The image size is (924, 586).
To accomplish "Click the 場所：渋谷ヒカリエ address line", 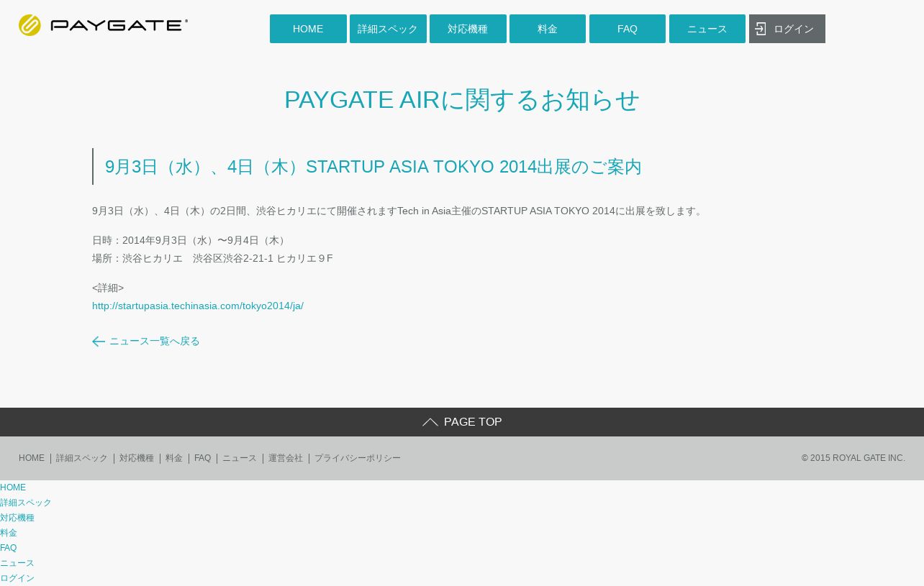I will [x=212, y=258].
